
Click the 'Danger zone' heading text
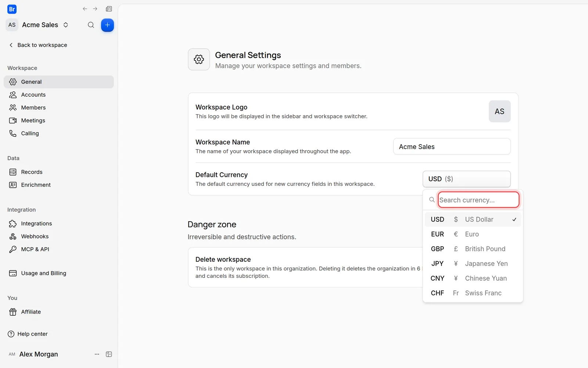click(x=212, y=224)
